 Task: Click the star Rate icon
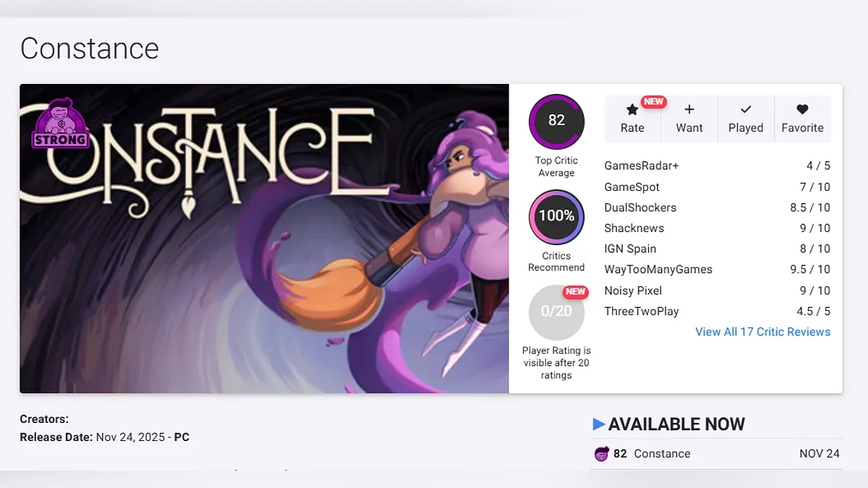click(632, 110)
